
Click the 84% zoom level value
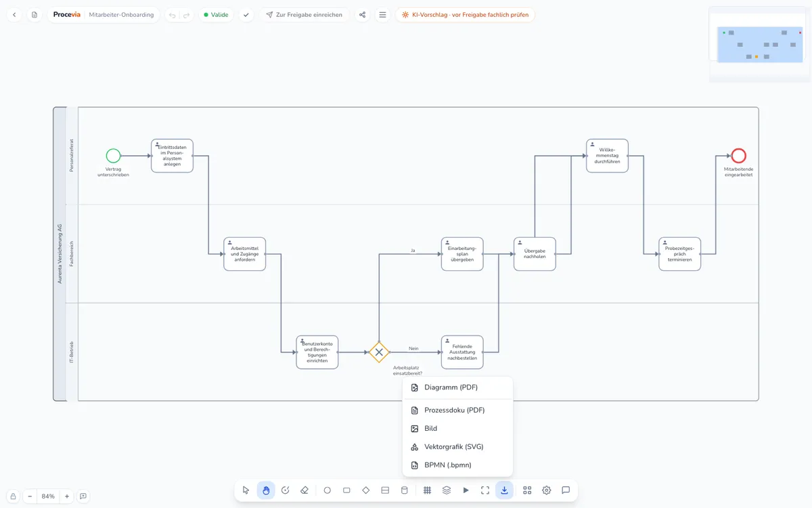(48, 496)
